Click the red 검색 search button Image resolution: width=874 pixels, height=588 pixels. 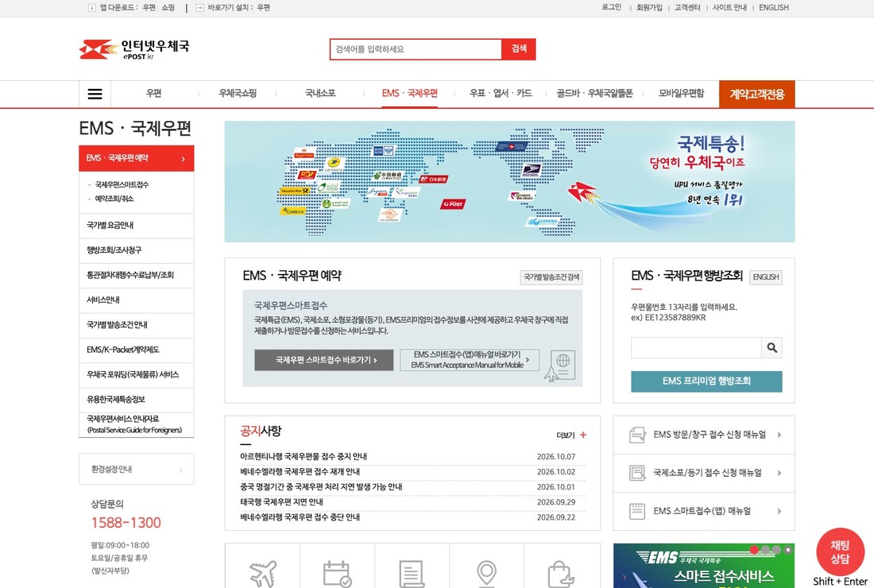(519, 49)
